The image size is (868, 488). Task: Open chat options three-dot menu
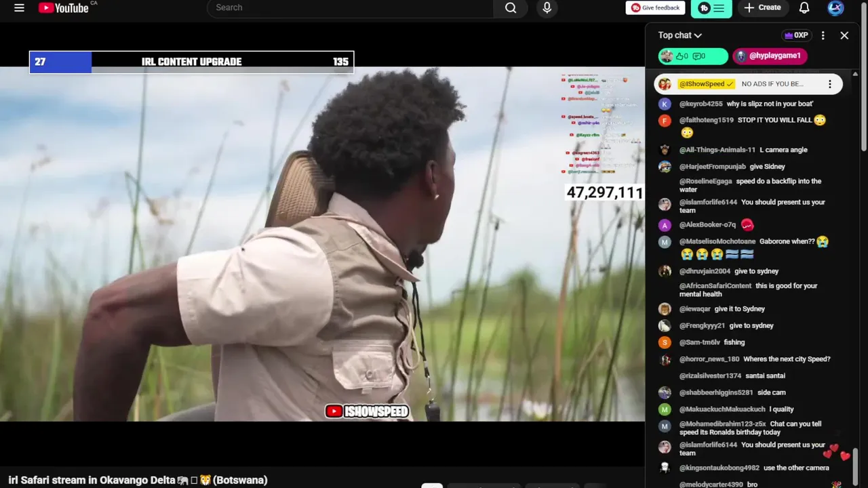click(823, 35)
